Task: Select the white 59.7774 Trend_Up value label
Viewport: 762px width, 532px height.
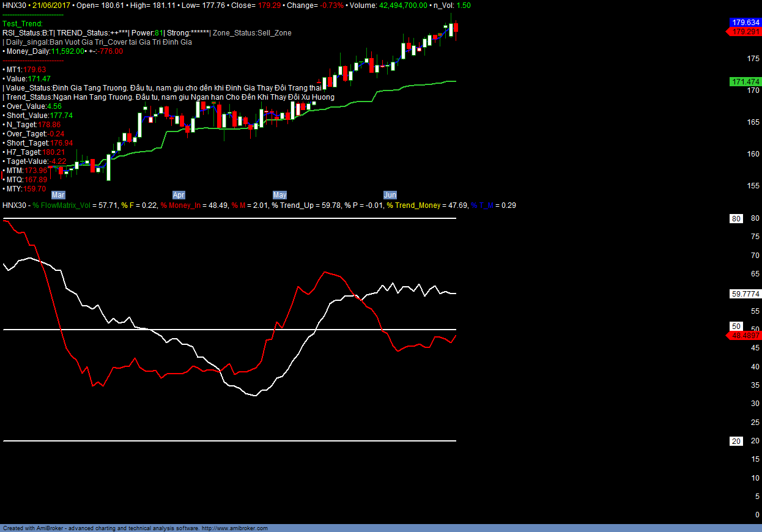Action: click(x=745, y=294)
